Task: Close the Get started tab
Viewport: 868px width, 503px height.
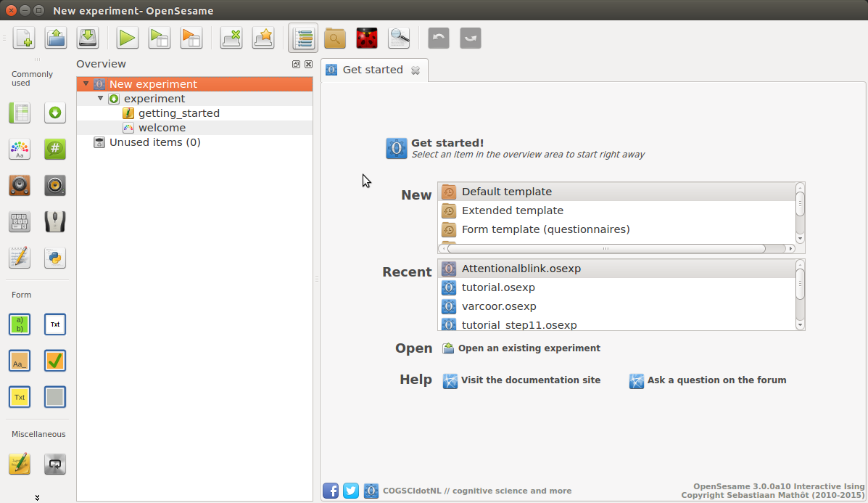Action: pos(416,70)
